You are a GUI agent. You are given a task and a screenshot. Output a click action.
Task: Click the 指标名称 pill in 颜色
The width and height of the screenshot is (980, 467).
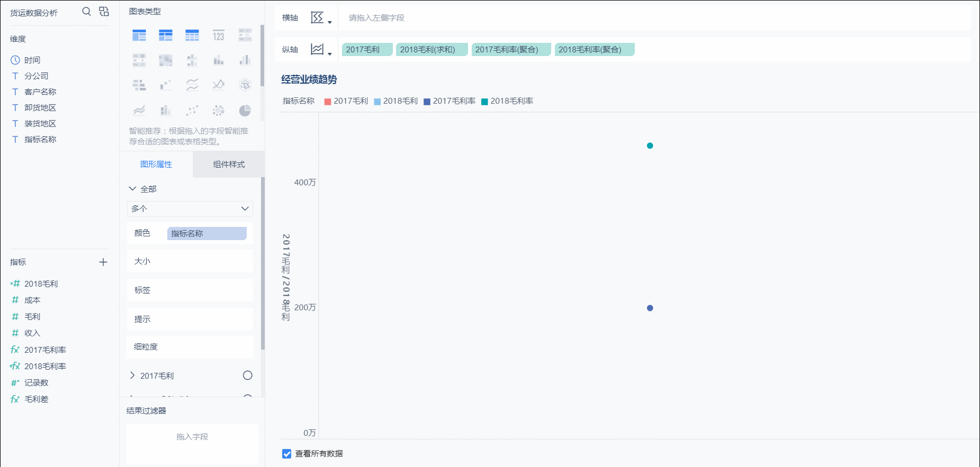[x=207, y=234]
